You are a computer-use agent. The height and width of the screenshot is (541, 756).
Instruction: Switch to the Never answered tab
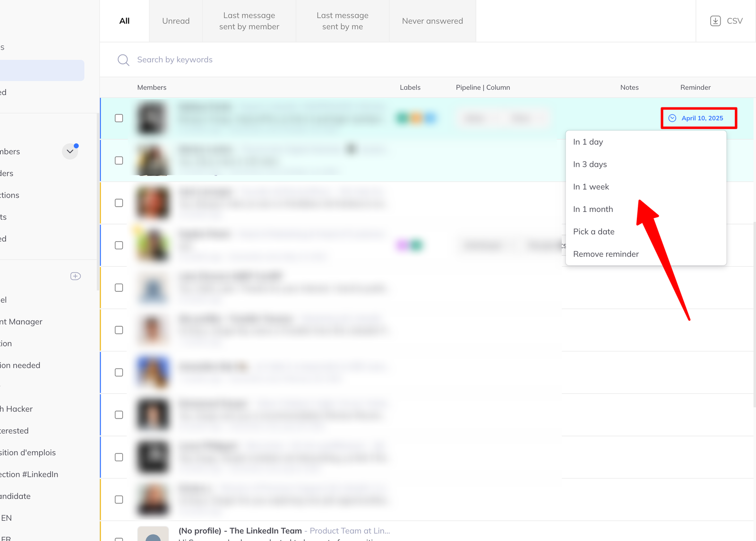tap(432, 21)
